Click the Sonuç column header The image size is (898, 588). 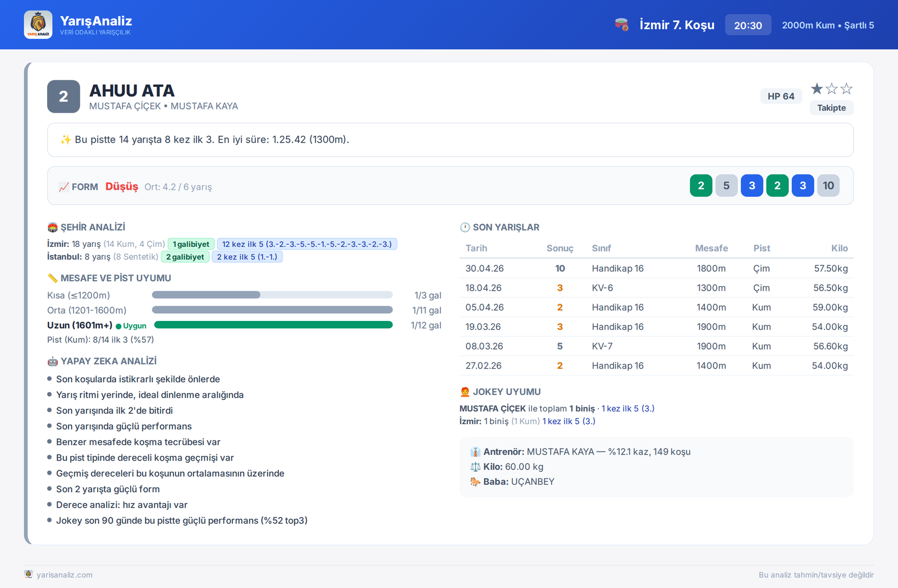click(x=560, y=248)
